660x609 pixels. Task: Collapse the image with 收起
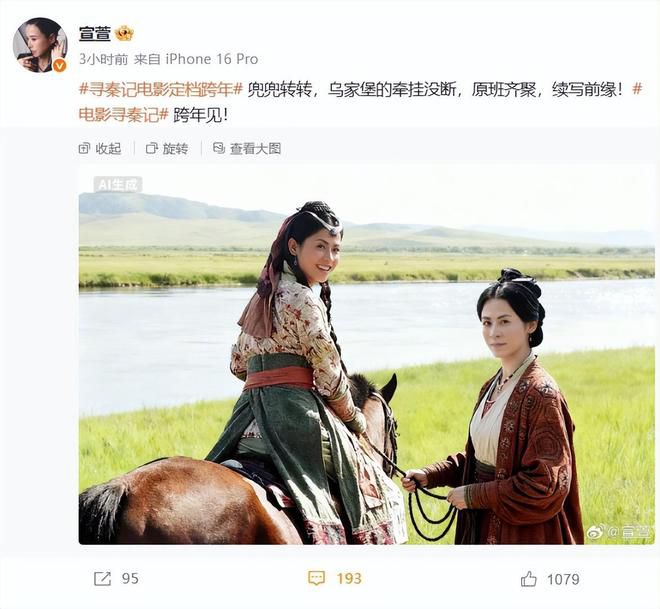[x=100, y=149]
